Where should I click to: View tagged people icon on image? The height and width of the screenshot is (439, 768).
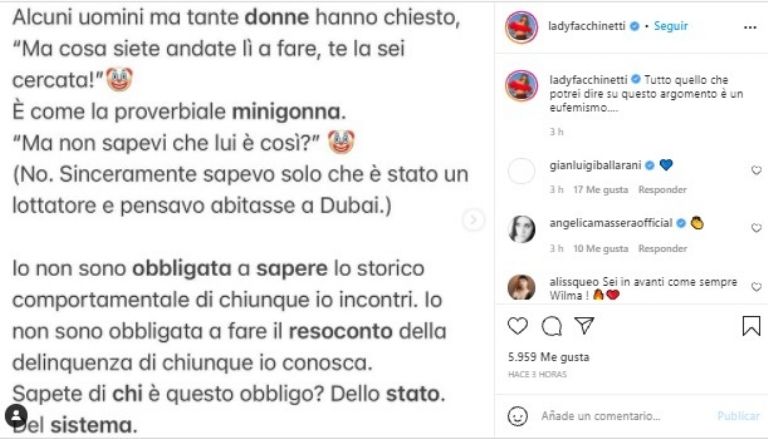pos(16,415)
